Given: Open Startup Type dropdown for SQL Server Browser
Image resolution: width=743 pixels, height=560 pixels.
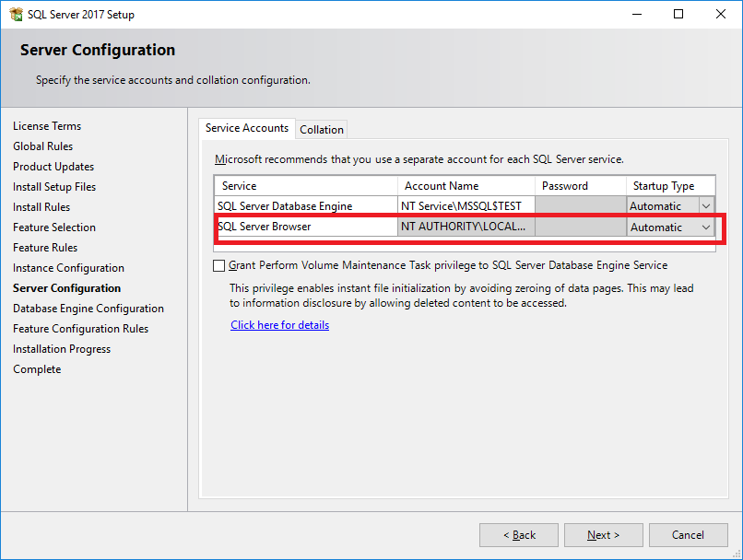Looking at the screenshot, I should (705, 227).
